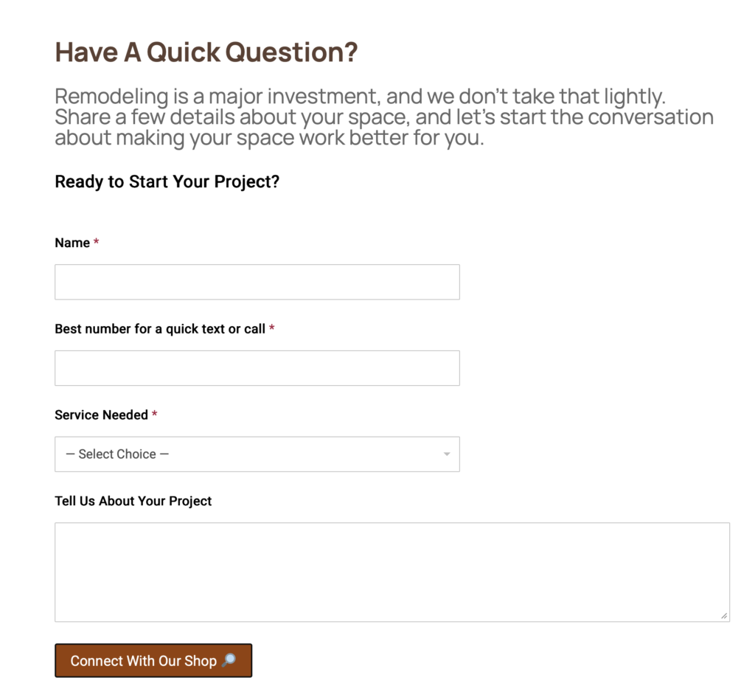This screenshot has width=755, height=700.
Task: Click the Name field label
Action: 71,242
